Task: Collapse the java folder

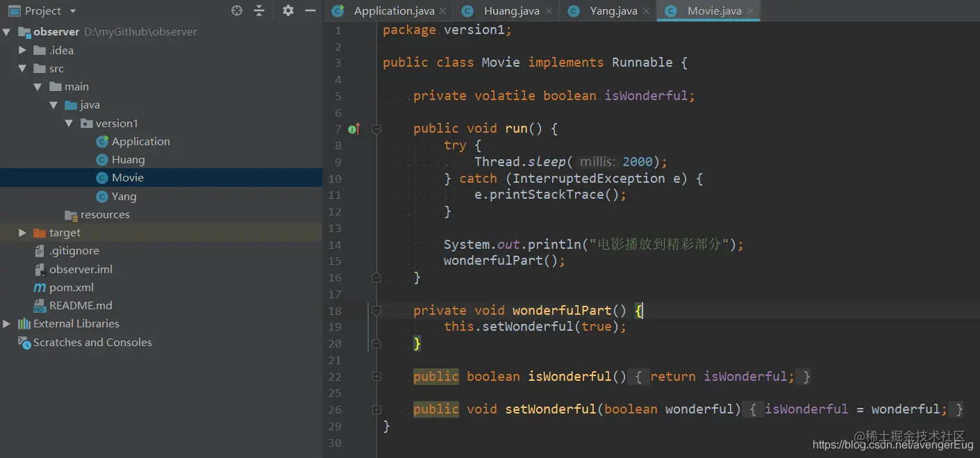Action: click(53, 105)
